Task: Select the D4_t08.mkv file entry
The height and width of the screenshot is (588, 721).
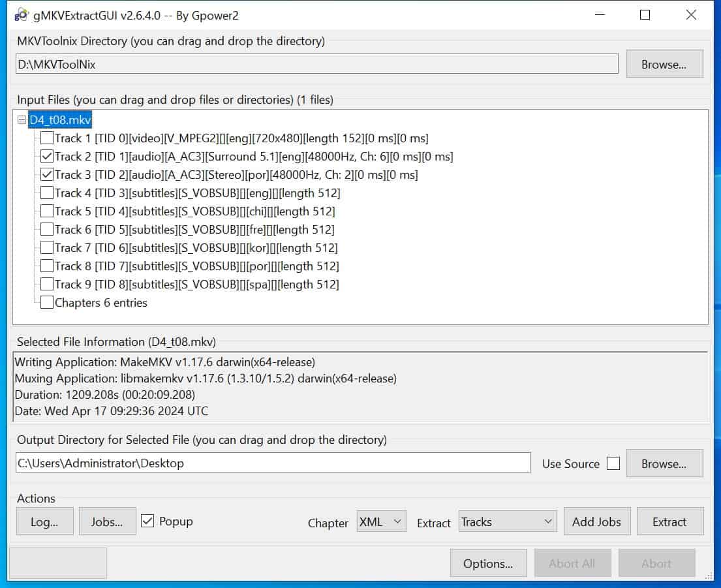Action: [61, 120]
